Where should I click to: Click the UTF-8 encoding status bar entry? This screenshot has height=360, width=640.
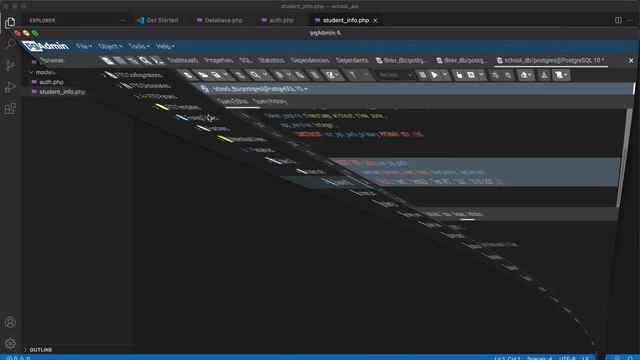coord(567,358)
